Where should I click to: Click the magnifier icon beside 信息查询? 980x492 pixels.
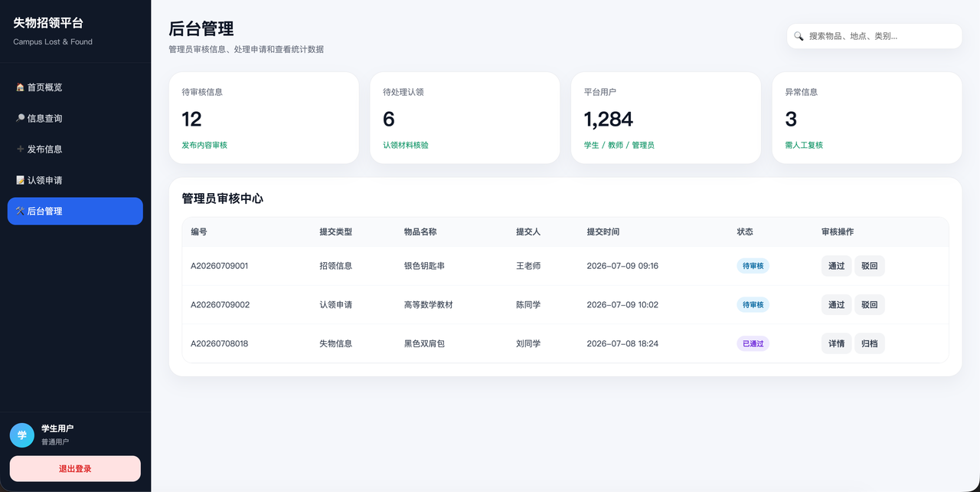(20, 118)
